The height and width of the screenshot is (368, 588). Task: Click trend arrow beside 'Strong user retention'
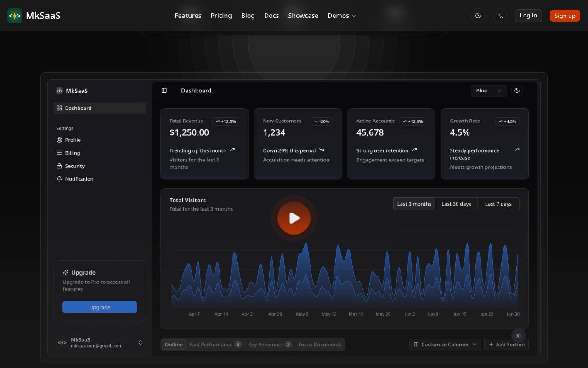[x=414, y=150]
